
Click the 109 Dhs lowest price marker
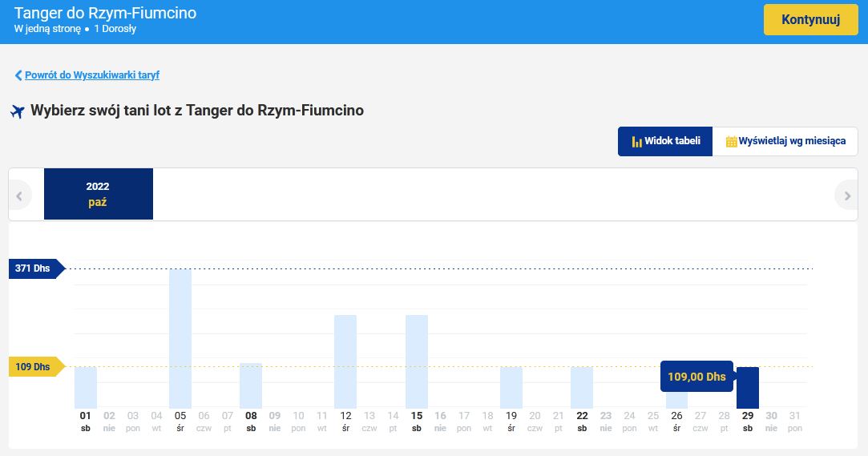click(33, 367)
